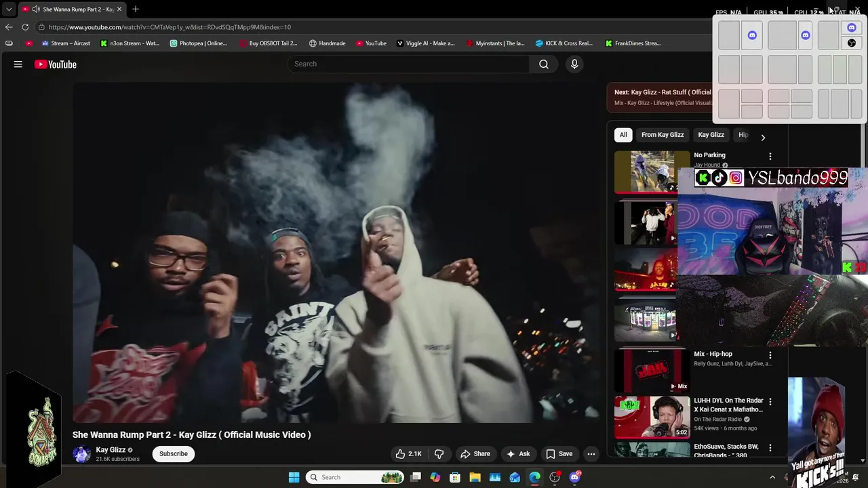Screen dimensions: 868x488
Task: Open the YouTube bookmark in bookmarks bar
Action: tap(371, 43)
